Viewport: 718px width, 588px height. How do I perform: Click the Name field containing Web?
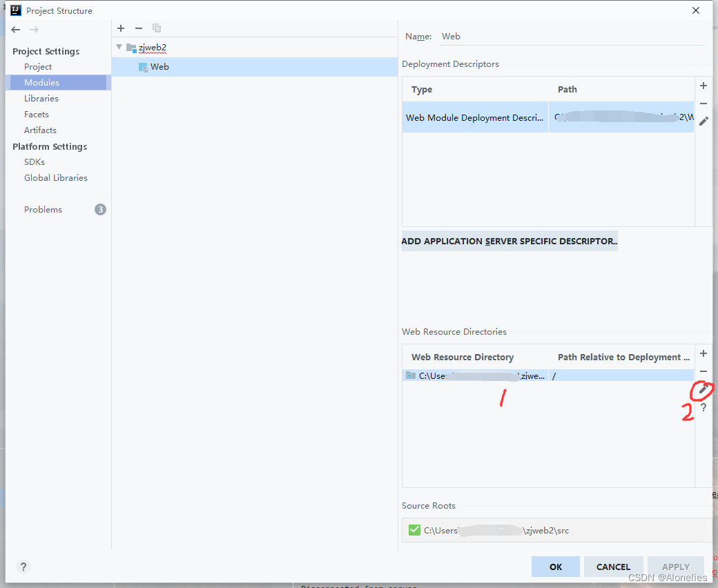coord(572,37)
